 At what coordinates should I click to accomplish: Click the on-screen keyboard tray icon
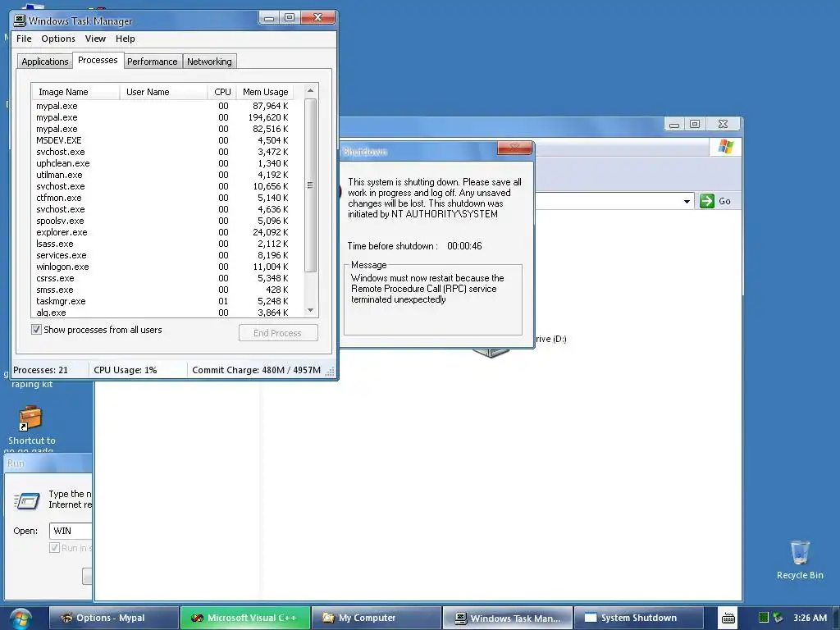[728, 619]
